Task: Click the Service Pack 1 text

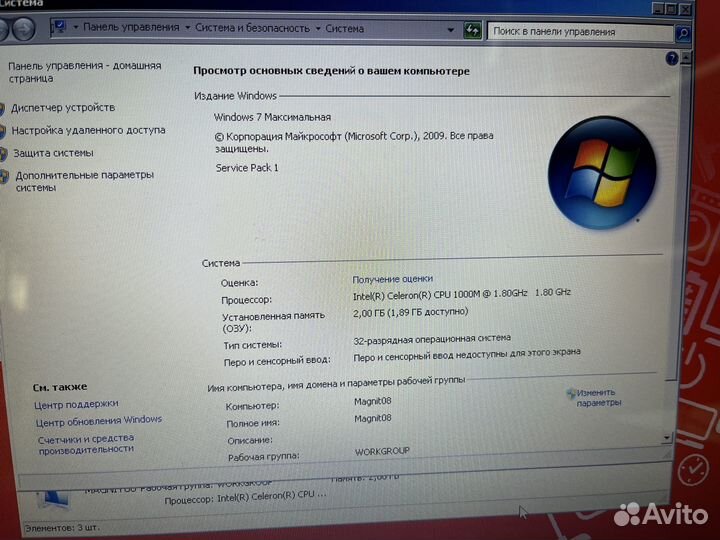Action: (x=247, y=168)
